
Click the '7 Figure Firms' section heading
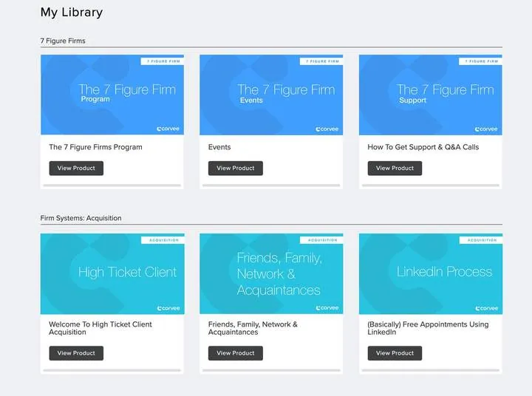[63, 41]
